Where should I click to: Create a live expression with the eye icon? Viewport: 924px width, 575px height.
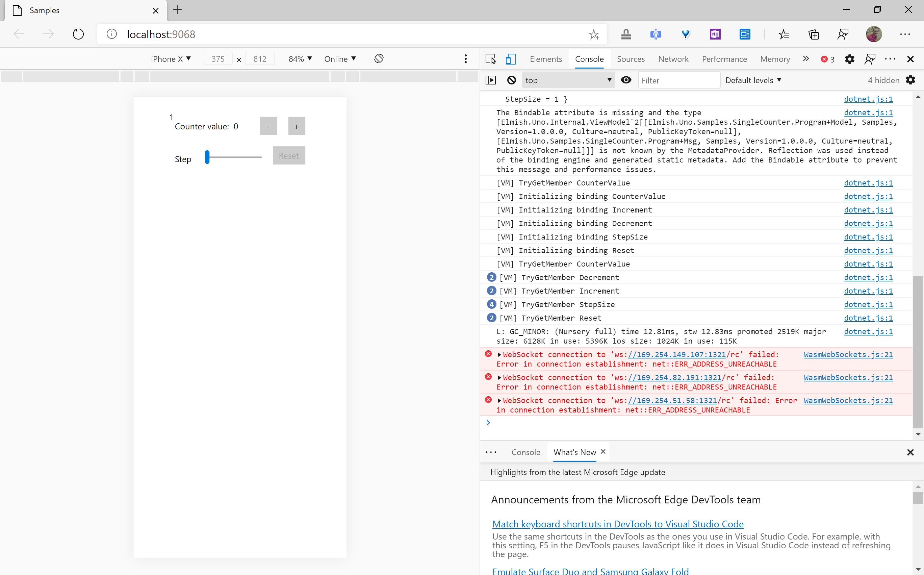[626, 80]
